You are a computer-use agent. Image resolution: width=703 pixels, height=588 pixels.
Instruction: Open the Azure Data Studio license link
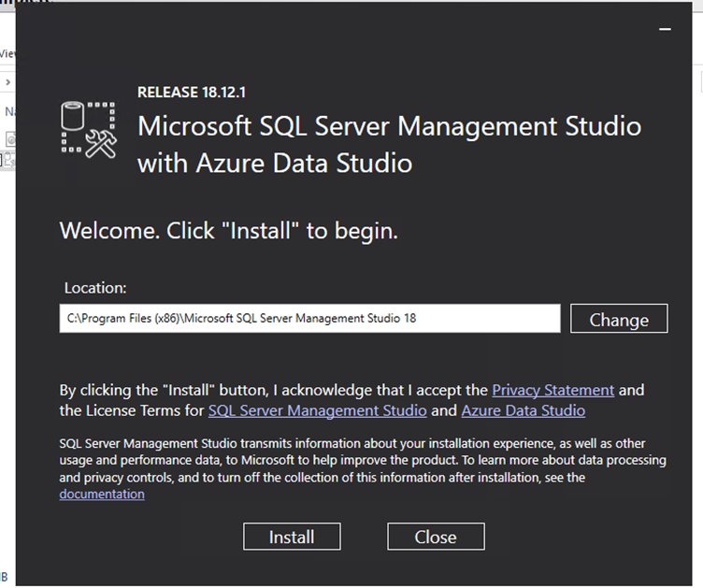[x=523, y=410]
